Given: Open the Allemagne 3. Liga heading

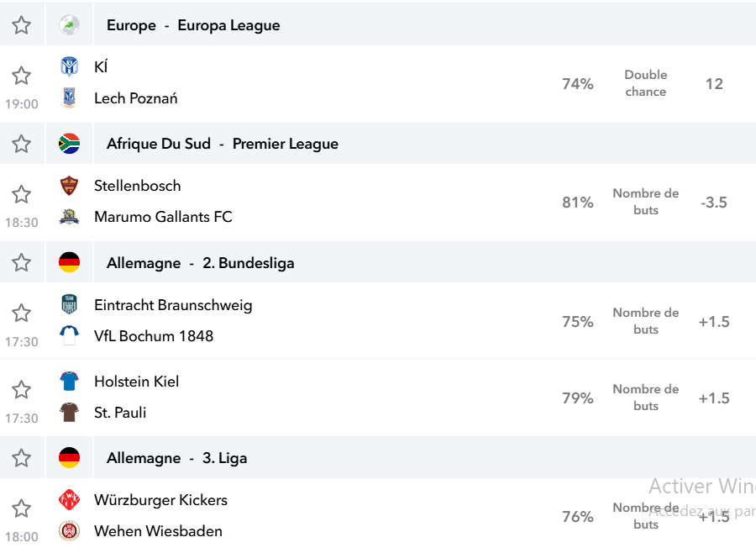Looking at the screenshot, I should (x=177, y=458).
